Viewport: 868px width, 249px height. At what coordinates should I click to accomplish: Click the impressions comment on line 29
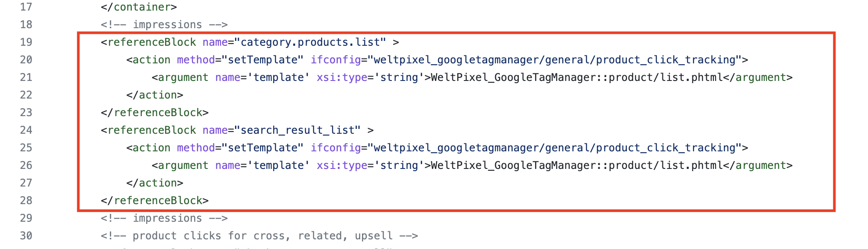click(164, 218)
